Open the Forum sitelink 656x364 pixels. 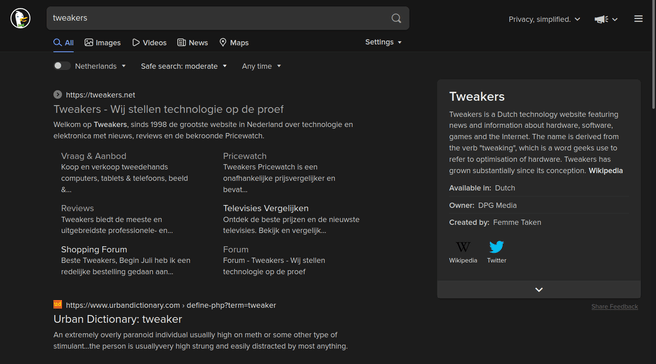[236, 249]
